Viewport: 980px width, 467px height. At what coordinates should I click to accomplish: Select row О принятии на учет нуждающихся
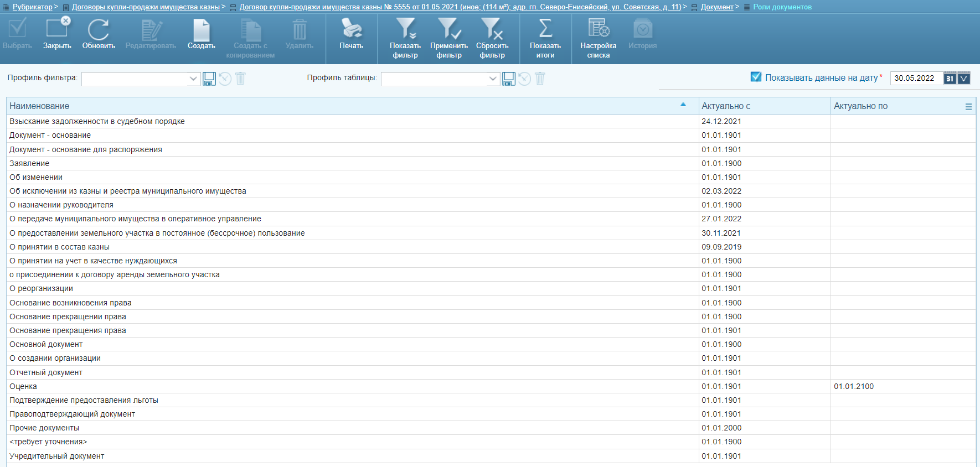coord(491,261)
